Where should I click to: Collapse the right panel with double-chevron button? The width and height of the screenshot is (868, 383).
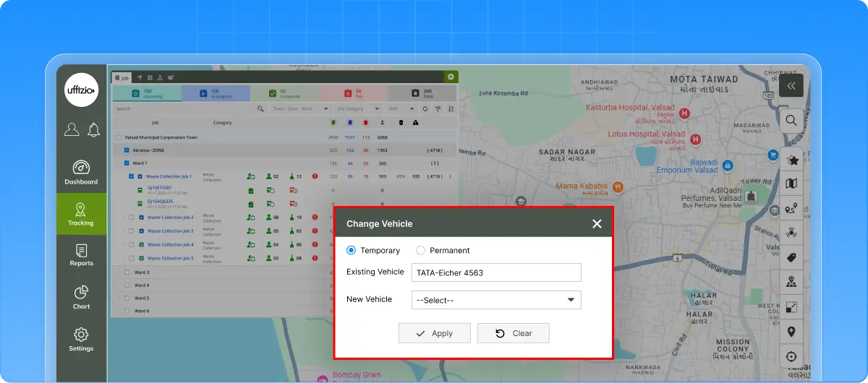tap(791, 85)
